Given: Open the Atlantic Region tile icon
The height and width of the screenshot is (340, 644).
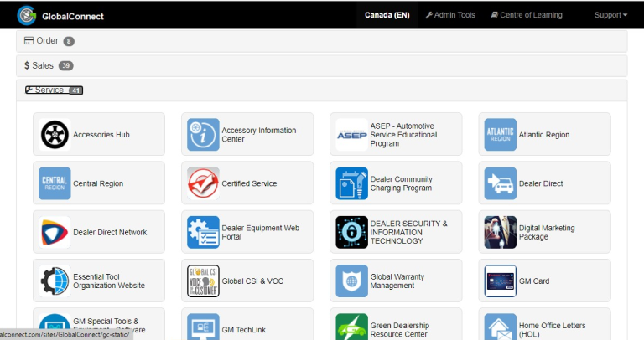Looking at the screenshot, I should coord(501,135).
